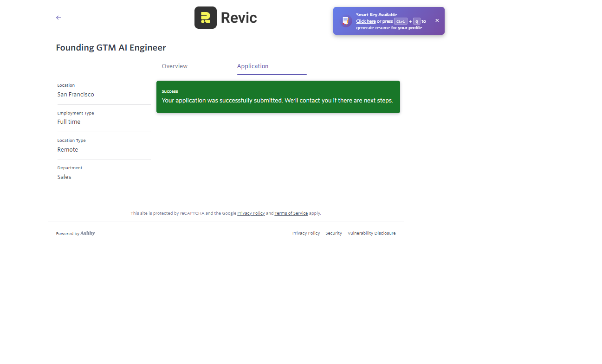Switch to the Overview tab
602x364 pixels.
(x=175, y=66)
